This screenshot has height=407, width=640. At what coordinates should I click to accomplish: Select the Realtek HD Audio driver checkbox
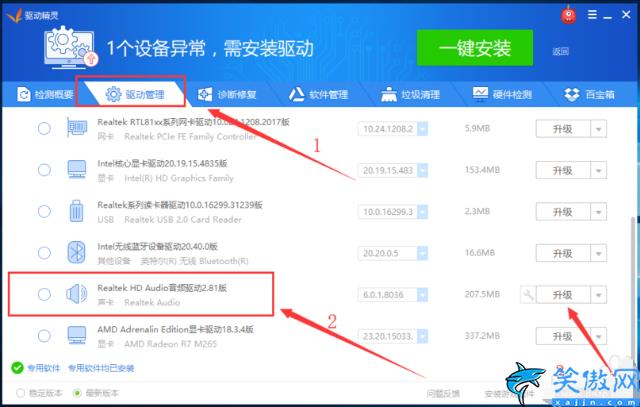[x=44, y=294]
